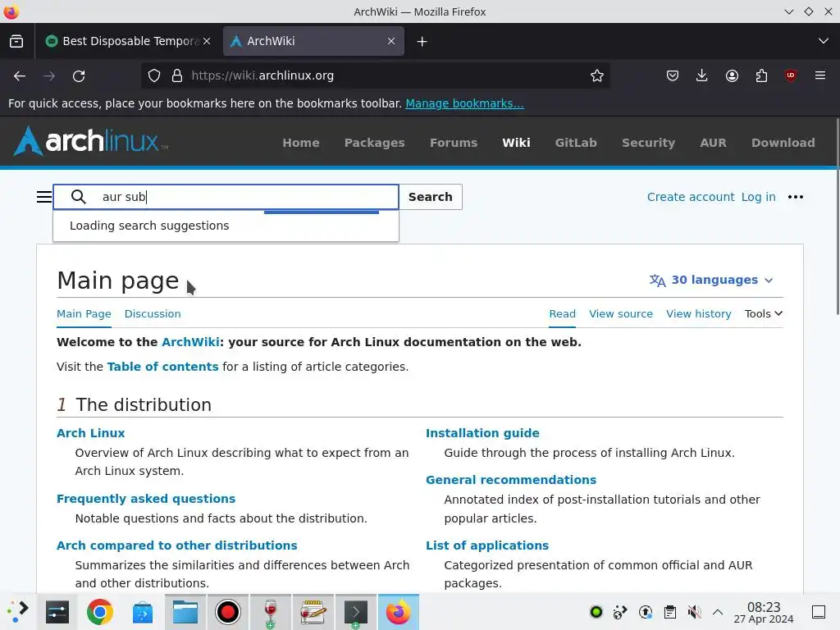The image size is (840, 630).
Task: Click the page vertical scrollbar
Action: (837, 217)
